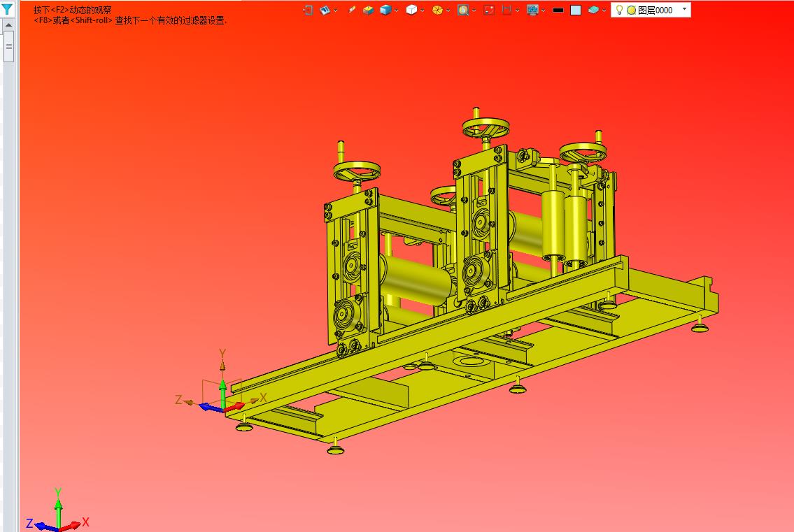Click the <F8>或者<Shift-roll> filter hint text
Image resolution: width=794 pixels, height=532 pixels.
click(130, 21)
